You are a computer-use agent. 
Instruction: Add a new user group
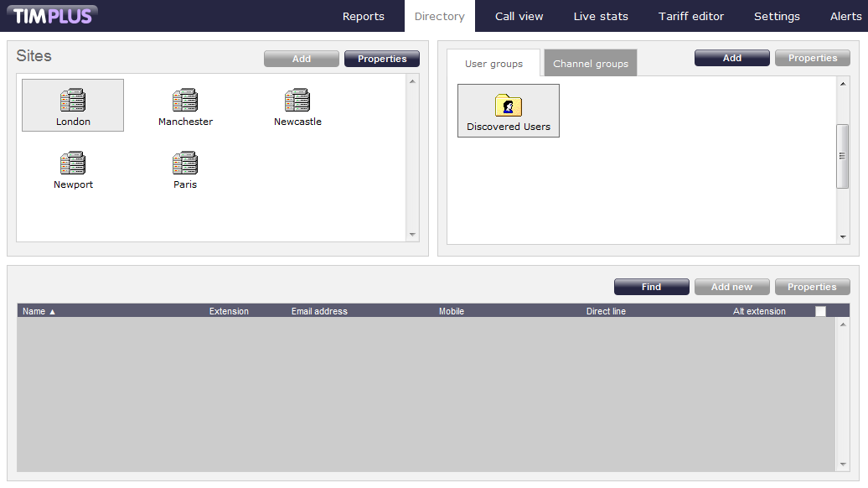click(x=731, y=58)
